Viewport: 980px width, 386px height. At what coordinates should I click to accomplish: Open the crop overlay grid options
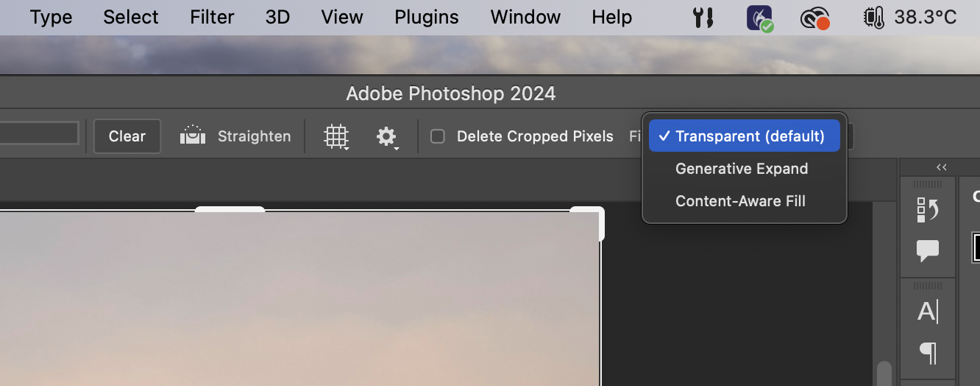click(336, 136)
